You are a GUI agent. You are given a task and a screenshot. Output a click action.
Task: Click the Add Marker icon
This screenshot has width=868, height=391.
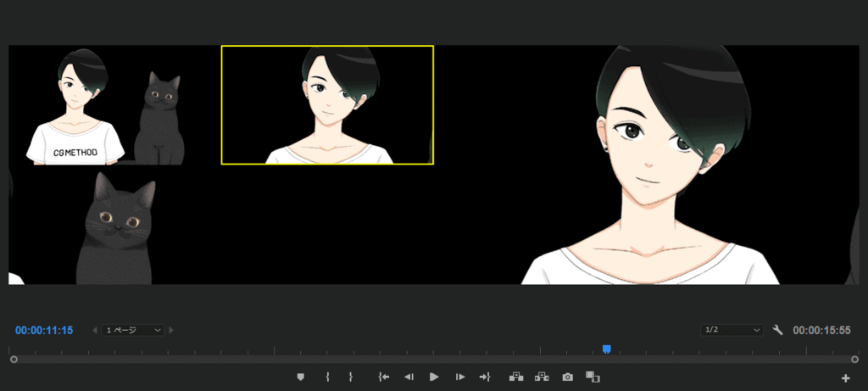(300, 377)
